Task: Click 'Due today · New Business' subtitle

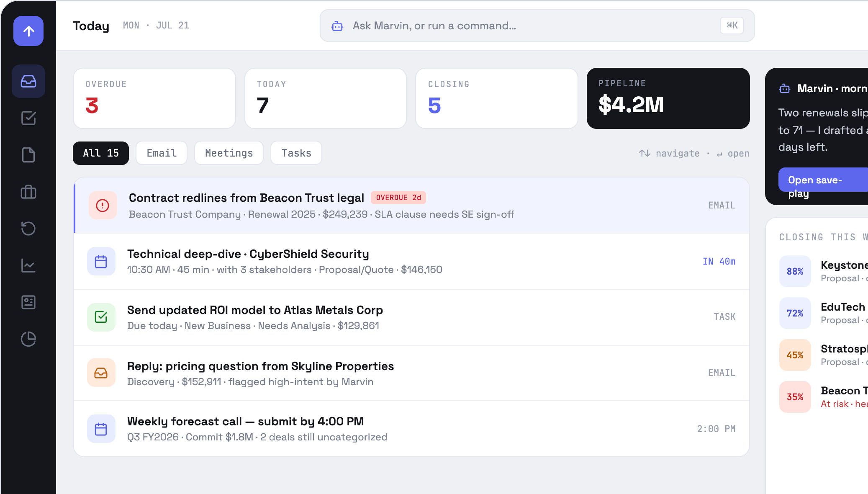Action: click(189, 326)
